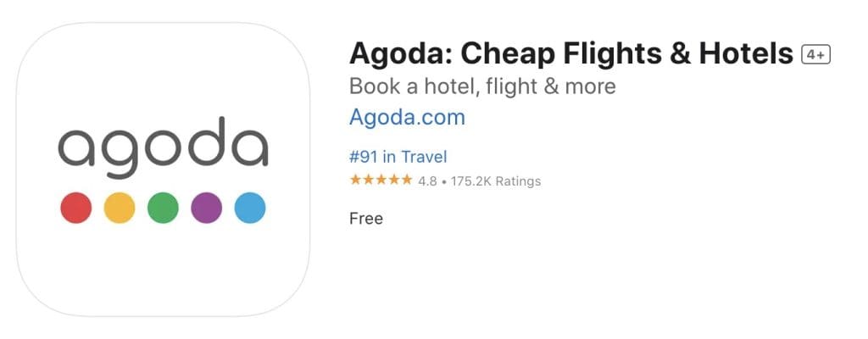Screen dimensions: 868x339
Task: Click the subtitle Book a hotel, flight & more
Action: point(482,86)
